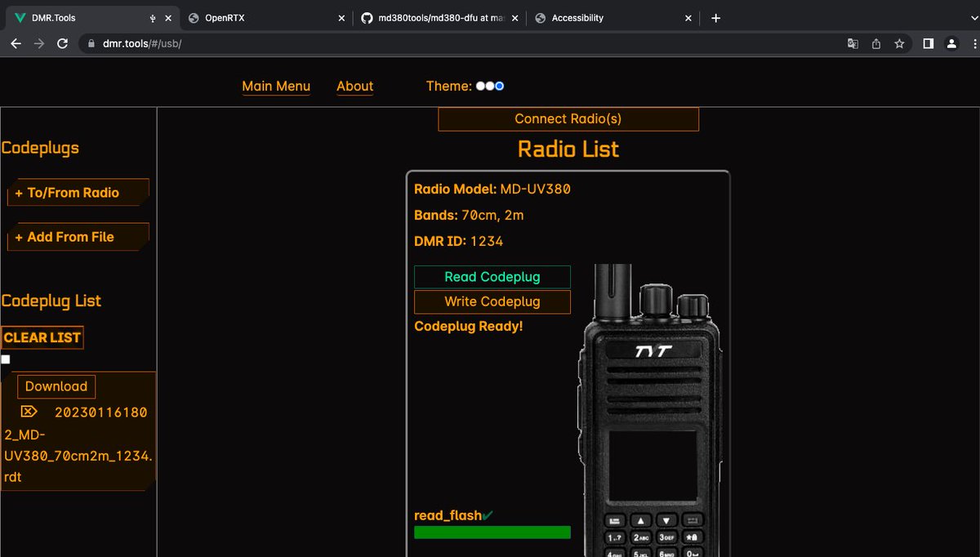980x557 pixels.
Task: Close the DMR.Tools tab
Action: click(x=168, y=18)
